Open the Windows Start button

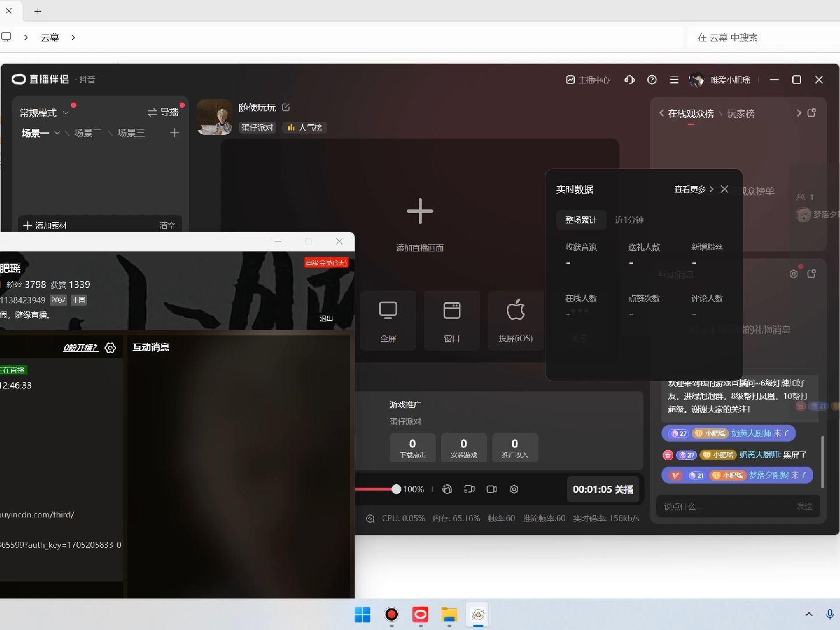[x=362, y=615]
